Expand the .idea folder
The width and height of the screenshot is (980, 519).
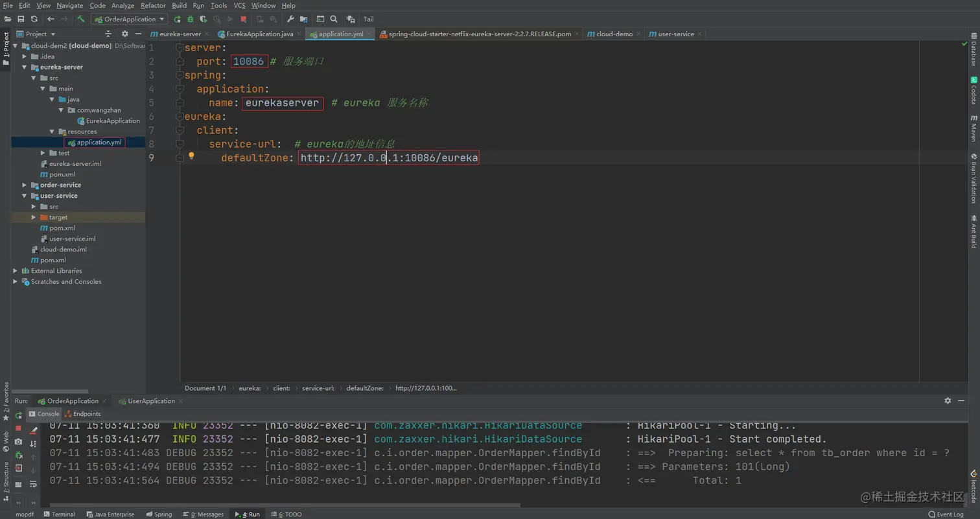tap(25, 56)
